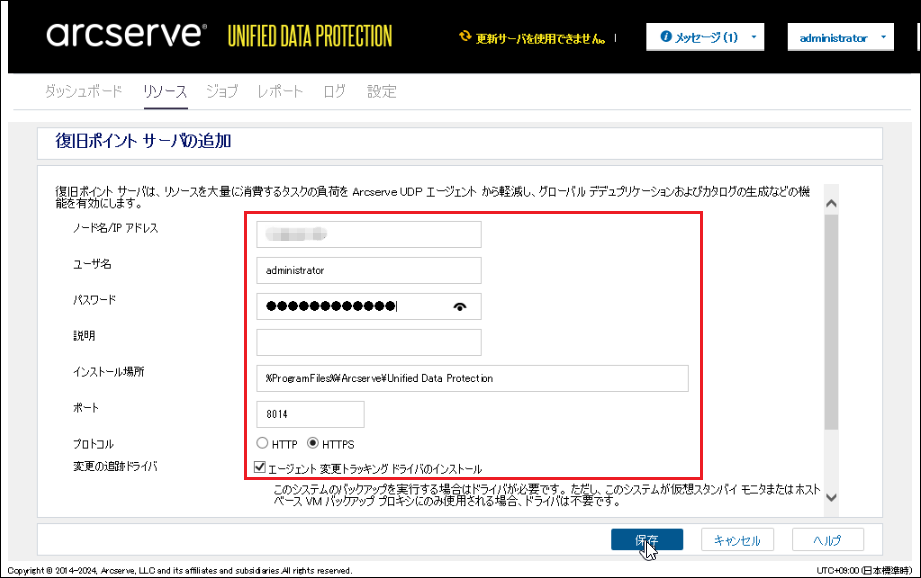Click the インストール場所 path field
Image resolution: width=921 pixels, height=578 pixels.
click(x=472, y=378)
